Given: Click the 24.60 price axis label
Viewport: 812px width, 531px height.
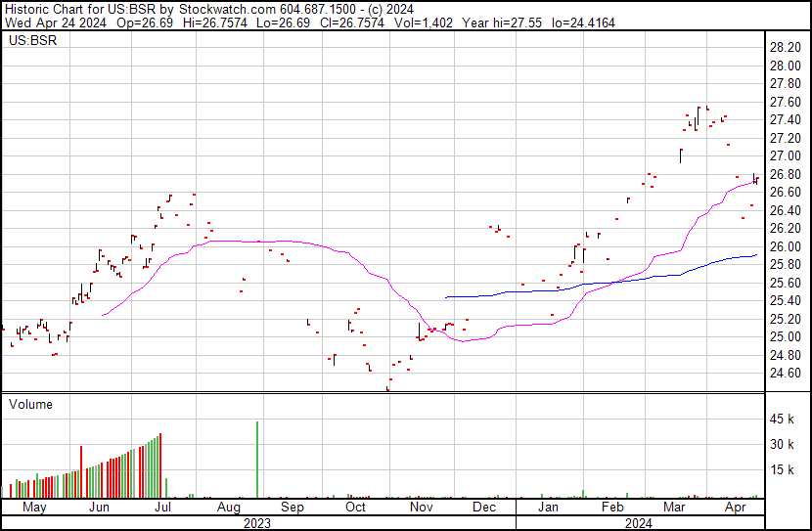Looking at the screenshot, I should (x=787, y=374).
